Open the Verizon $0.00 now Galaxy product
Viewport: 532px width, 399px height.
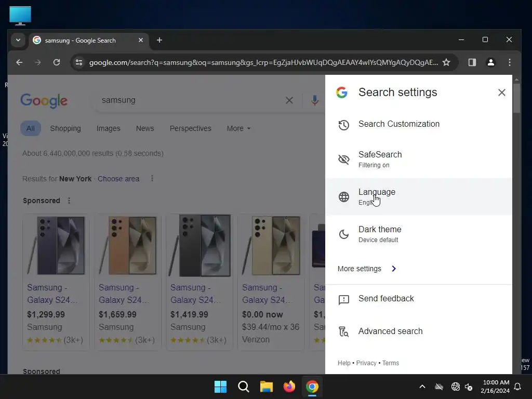click(x=271, y=282)
